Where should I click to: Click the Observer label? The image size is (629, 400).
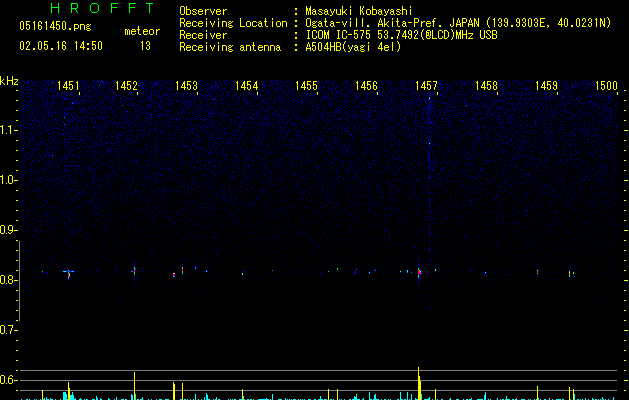tap(203, 11)
